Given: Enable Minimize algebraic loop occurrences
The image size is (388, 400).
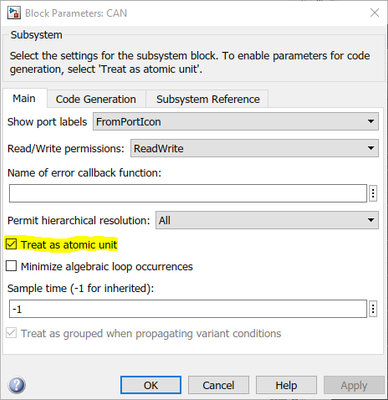Looking at the screenshot, I should click(11, 266).
